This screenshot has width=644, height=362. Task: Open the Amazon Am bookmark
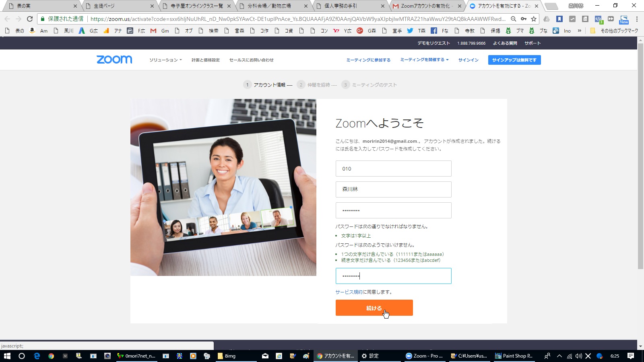[x=39, y=31]
